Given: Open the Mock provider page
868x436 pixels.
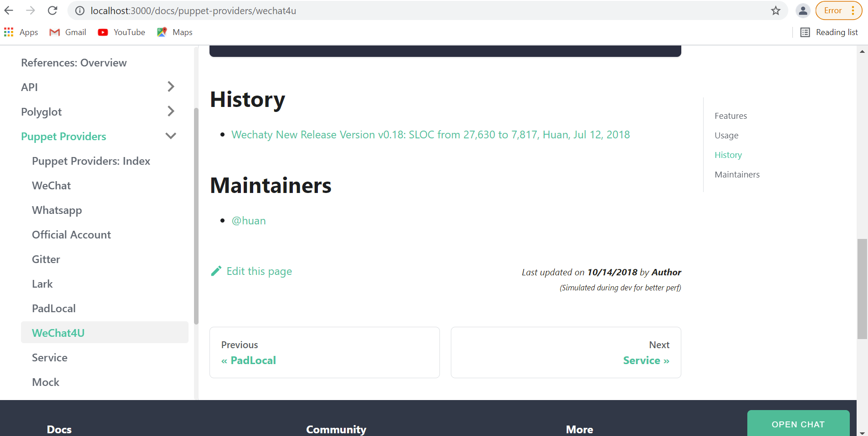Looking at the screenshot, I should (46, 382).
